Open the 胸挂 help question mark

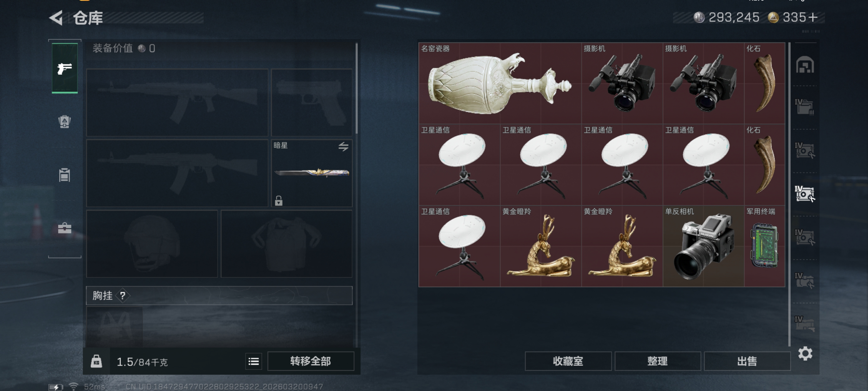(x=123, y=295)
